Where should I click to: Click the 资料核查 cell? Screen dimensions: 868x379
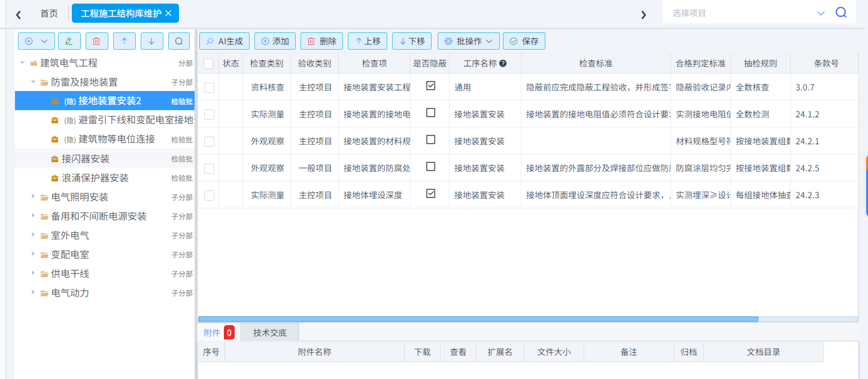coord(267,87)
